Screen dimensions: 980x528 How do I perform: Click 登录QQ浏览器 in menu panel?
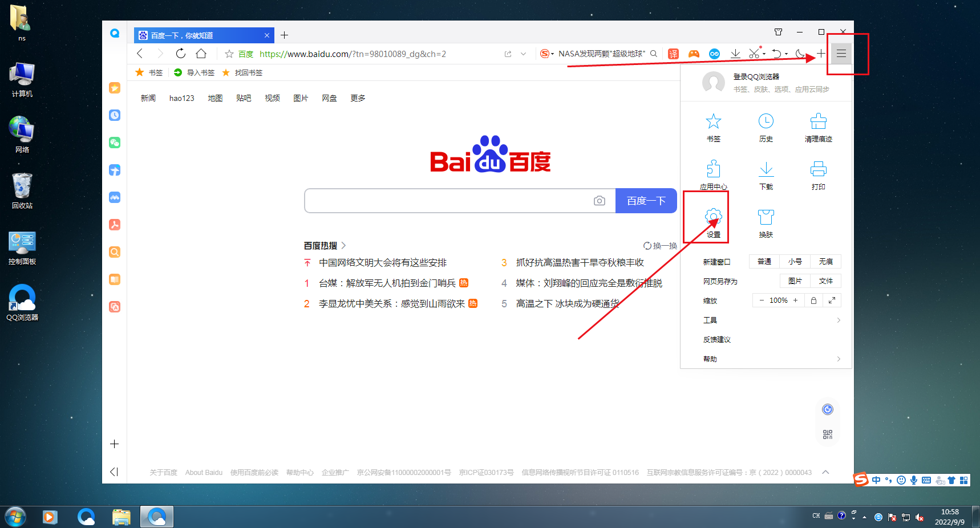coord(756,76)
